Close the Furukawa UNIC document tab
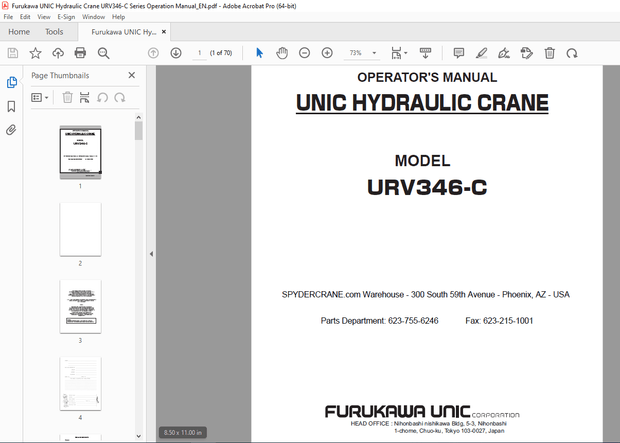 (x=164, y=32)
